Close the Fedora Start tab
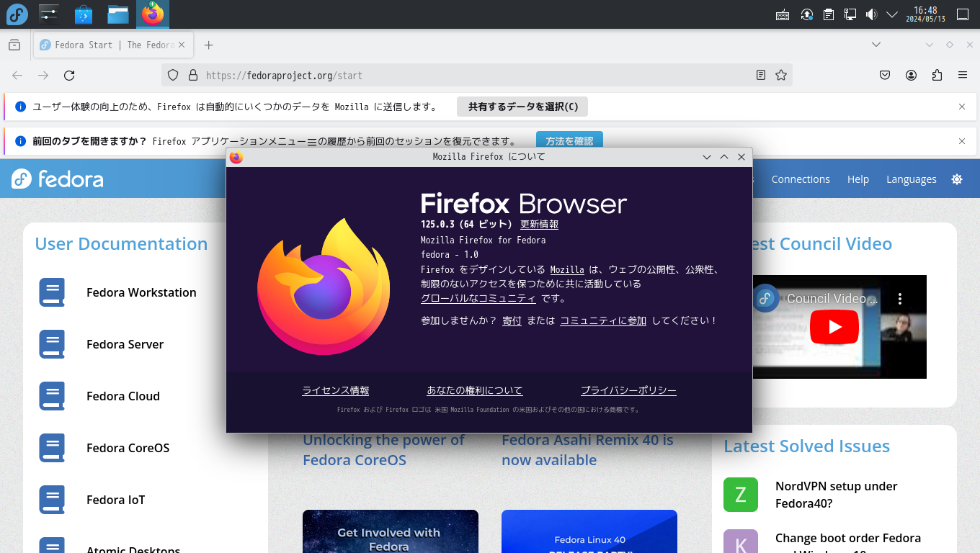The width and height of the screenshot is (980, 553). [x=182, y=45]
